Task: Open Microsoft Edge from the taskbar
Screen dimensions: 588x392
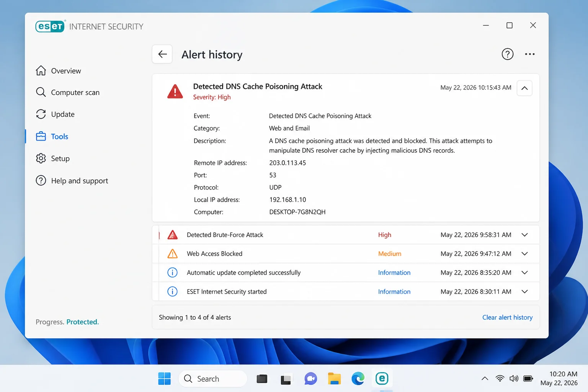Action: pos(358,379)
